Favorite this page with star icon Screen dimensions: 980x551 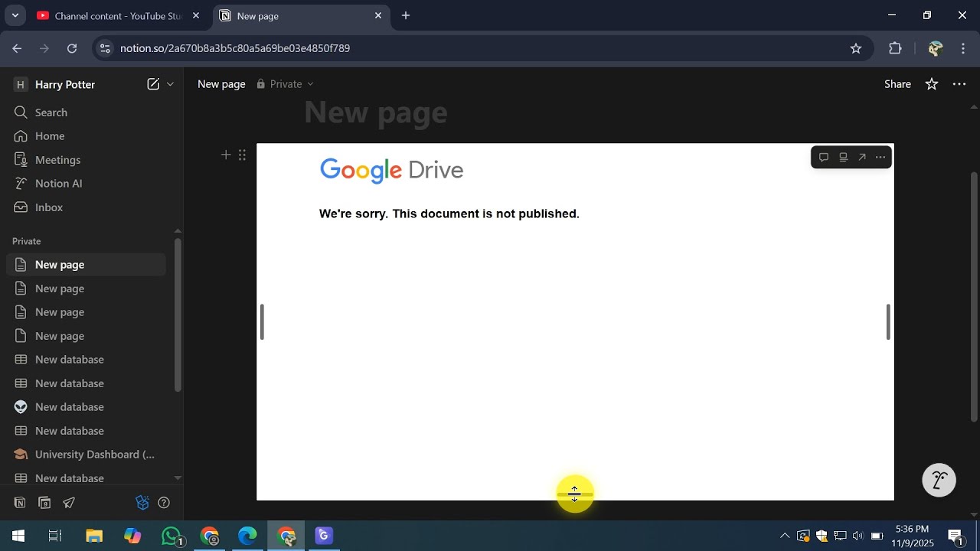(932, 84)
